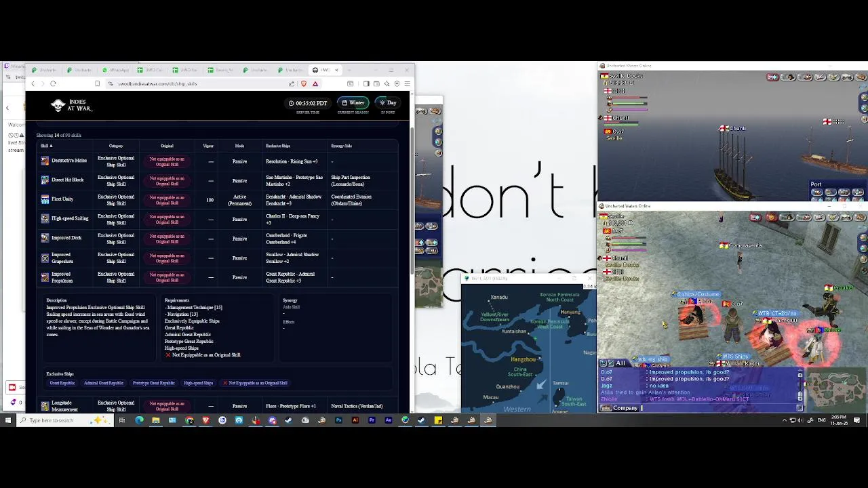Image resolution: width=868 pixels, height=488 pixels.
Task: Click the "Ship Part Inspection" synergy cell
Action: (351, 180)
